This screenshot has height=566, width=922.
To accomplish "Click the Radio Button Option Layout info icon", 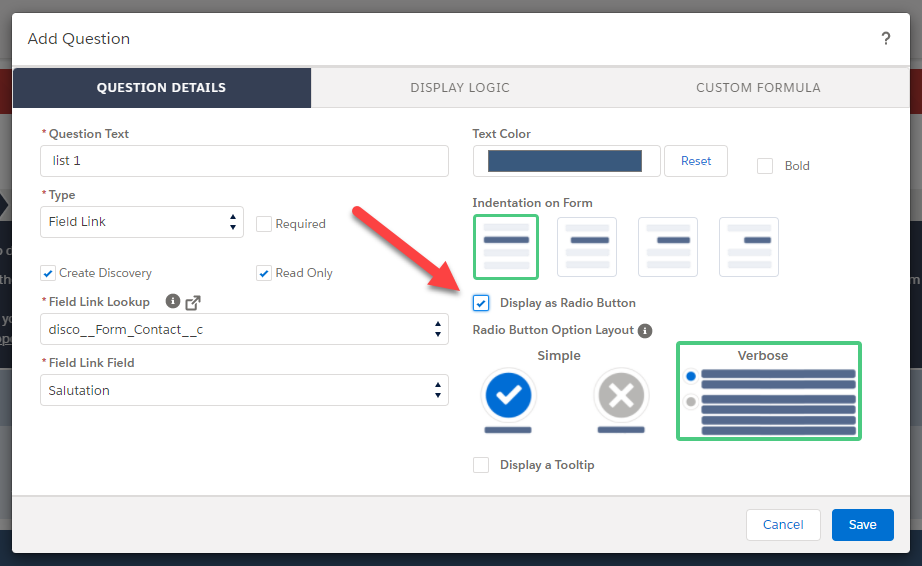I will click(x=645, y=331).
